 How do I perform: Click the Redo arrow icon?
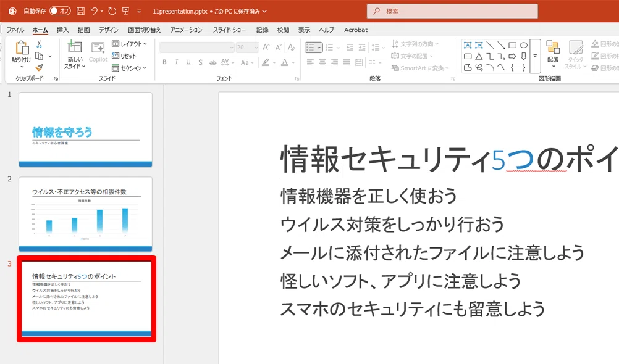112,11
